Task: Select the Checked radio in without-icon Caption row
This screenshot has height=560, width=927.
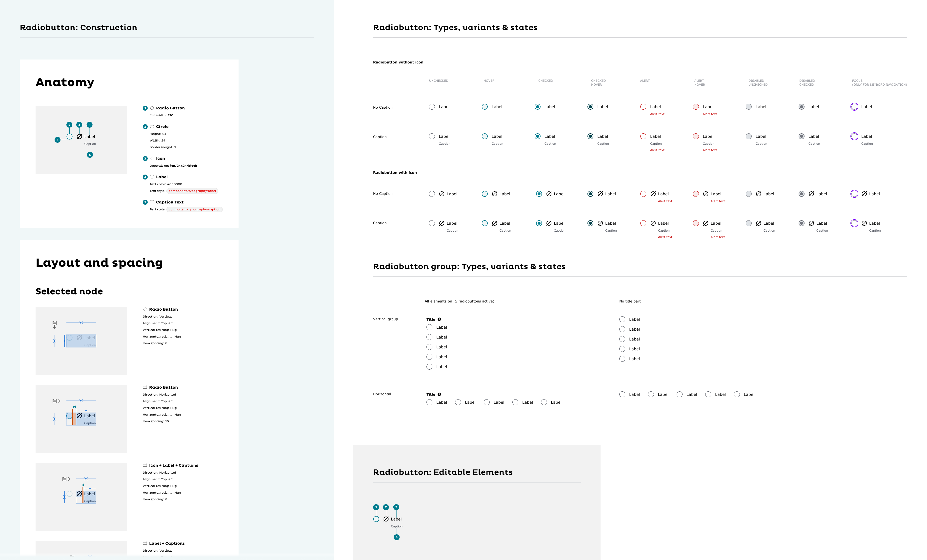Action: pos(538,137)
